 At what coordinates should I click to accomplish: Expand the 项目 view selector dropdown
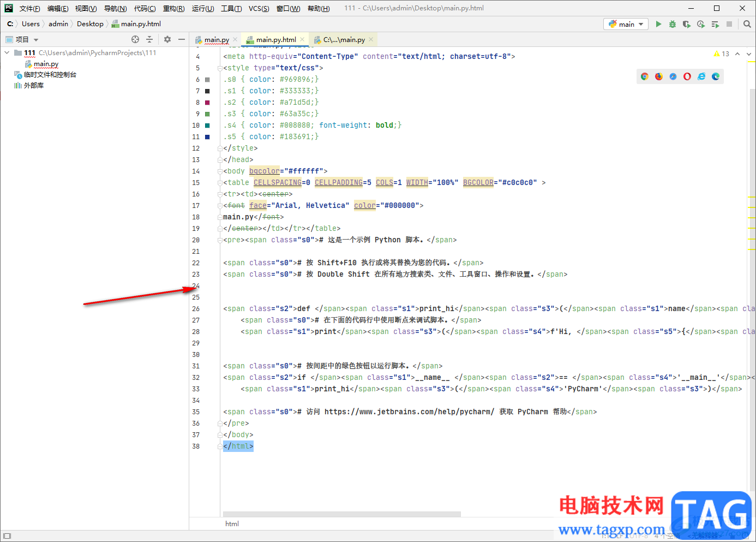(x=36, y=40)
